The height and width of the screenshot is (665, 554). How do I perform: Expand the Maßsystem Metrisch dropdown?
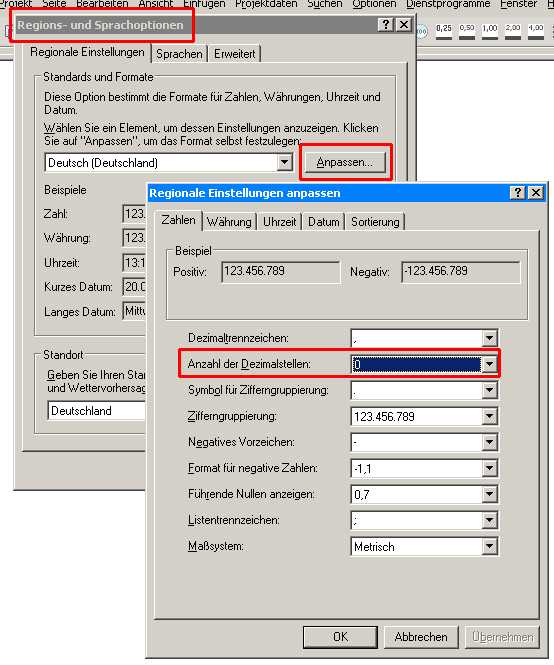pyautogui.click(x=489, y=546)
